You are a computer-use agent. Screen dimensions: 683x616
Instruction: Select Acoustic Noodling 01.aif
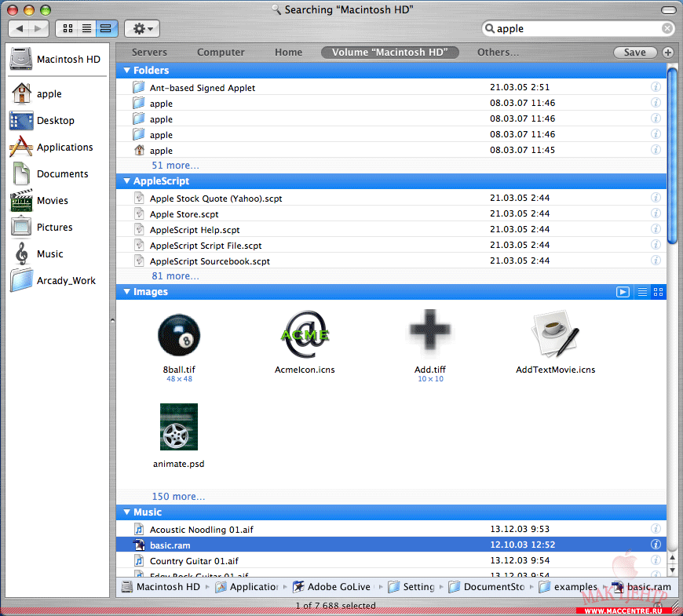tap(391, 529)
